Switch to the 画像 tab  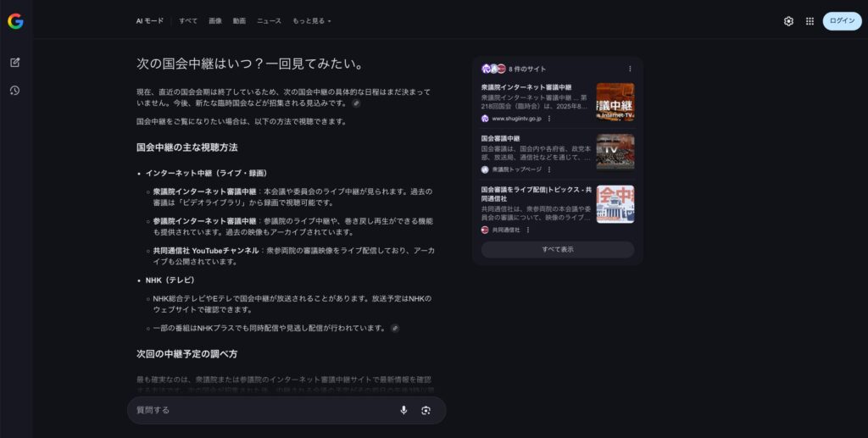[x=215, y=21]
